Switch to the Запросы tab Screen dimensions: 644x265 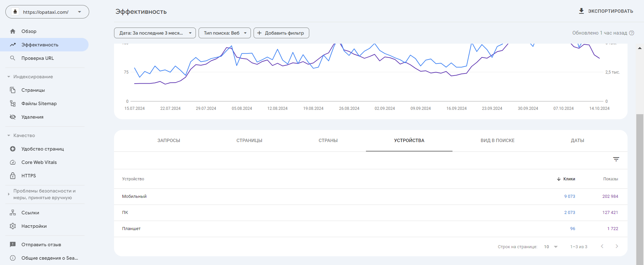(169, 140)
